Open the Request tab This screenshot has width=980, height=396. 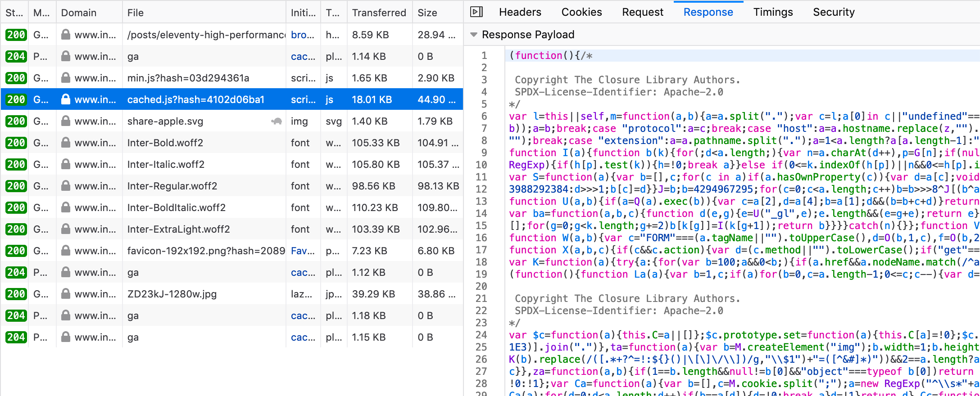tap(643, 12)
